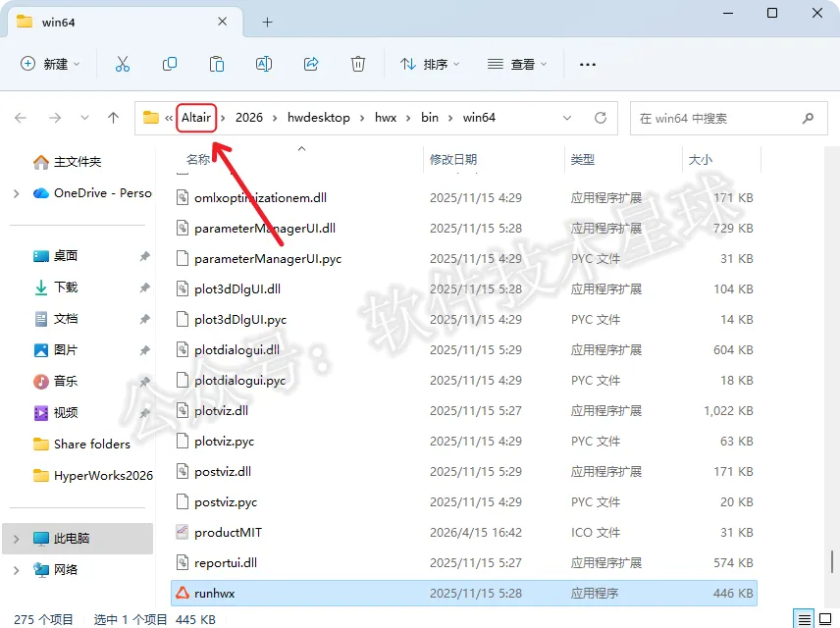Click the vertical scrollbar thumb
The image size is (840, 628).
(832, 561)
